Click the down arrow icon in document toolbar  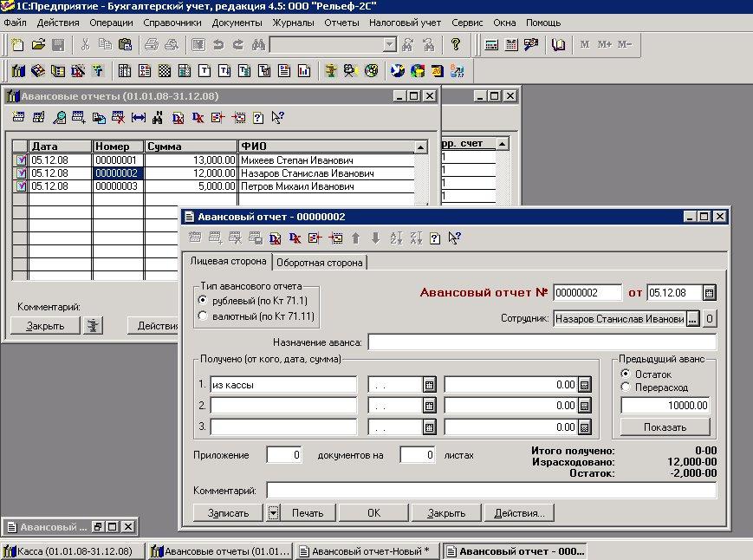(375, 238)
